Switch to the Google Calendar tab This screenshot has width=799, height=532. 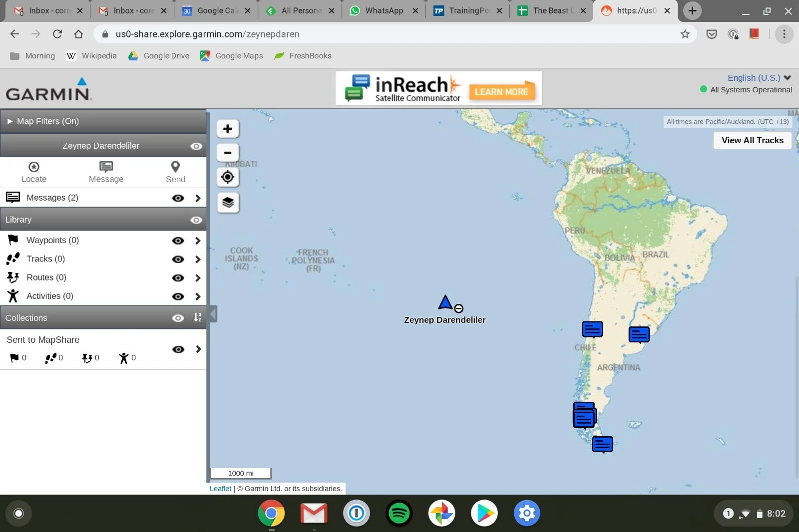point(216,10)
